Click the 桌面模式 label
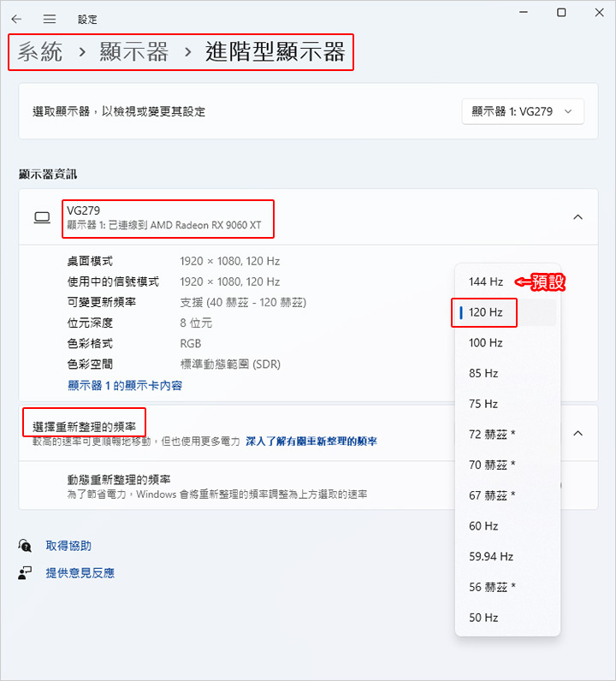Image resolution: width=616 pixels, height=681 pixels. 90,261
